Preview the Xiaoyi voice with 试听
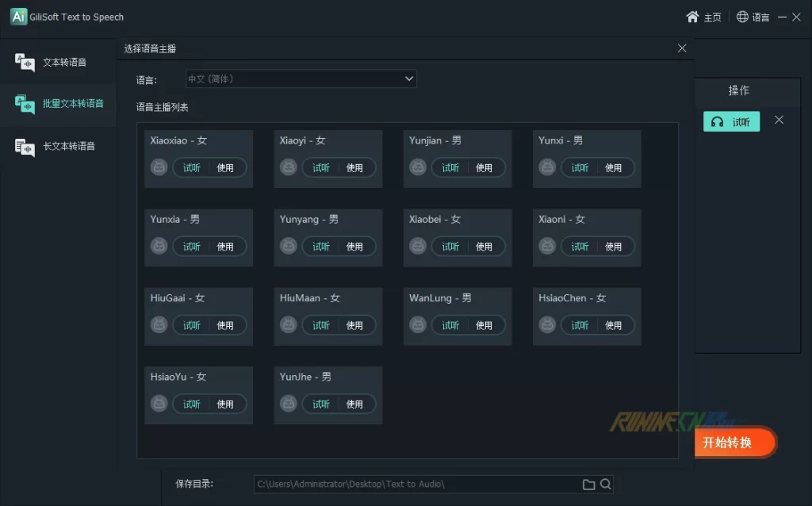The image size is (812, 506). tap(321, 168)
